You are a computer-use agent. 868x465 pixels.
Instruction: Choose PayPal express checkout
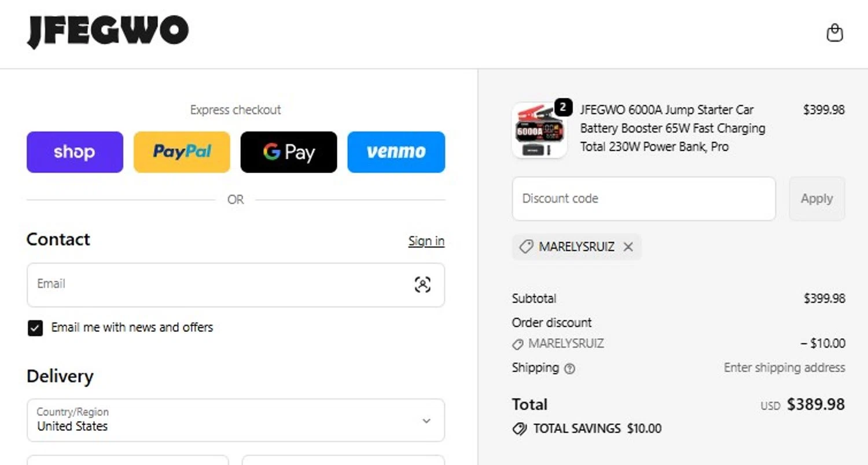(x=182, y=152)
